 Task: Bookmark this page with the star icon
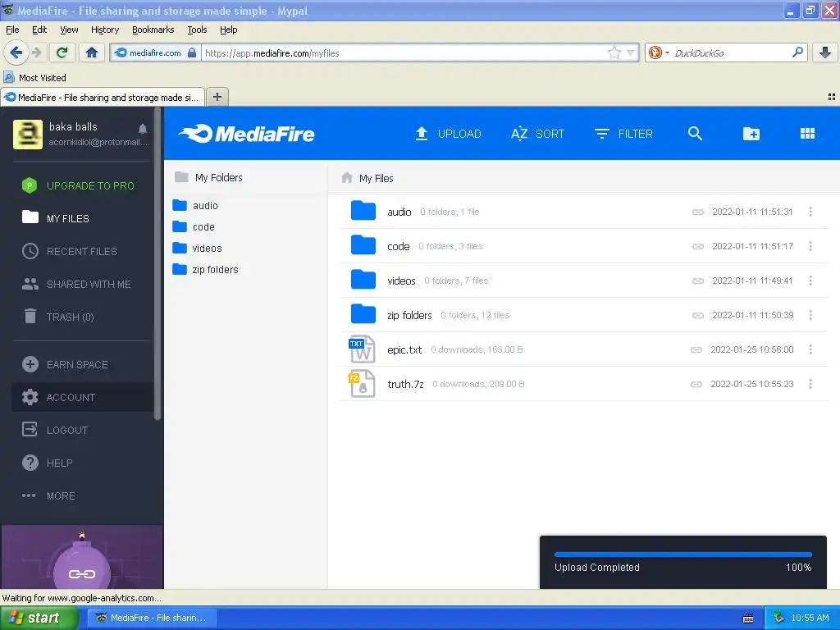click(614, 52)
